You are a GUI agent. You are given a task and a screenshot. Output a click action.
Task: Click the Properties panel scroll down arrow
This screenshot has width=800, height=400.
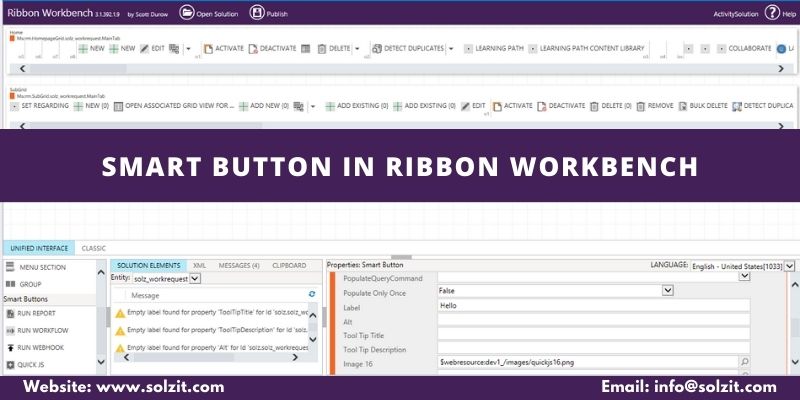pyautogui.click(x=794, y=362)
